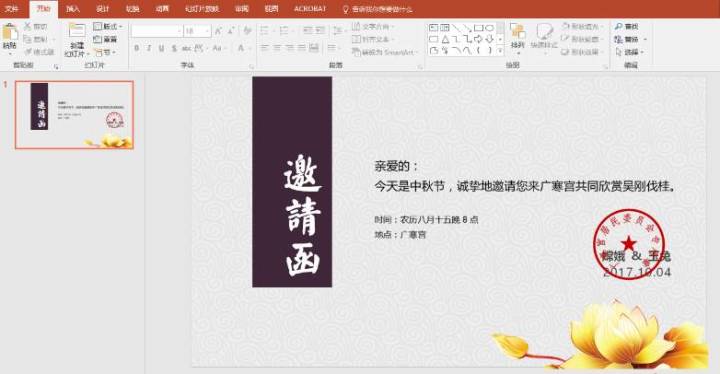Align paragraph text to the right
The width and height of the screenshot is (720, 374).
point(289,48)
